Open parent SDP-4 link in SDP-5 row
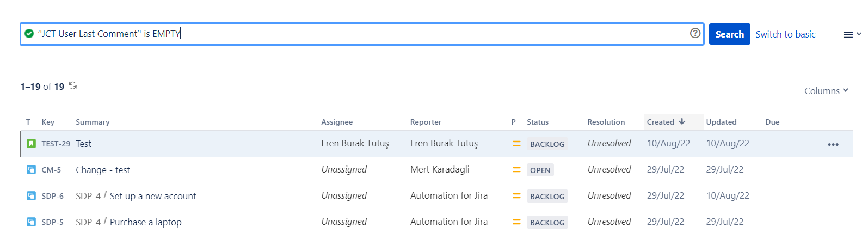 pos(88,222)
